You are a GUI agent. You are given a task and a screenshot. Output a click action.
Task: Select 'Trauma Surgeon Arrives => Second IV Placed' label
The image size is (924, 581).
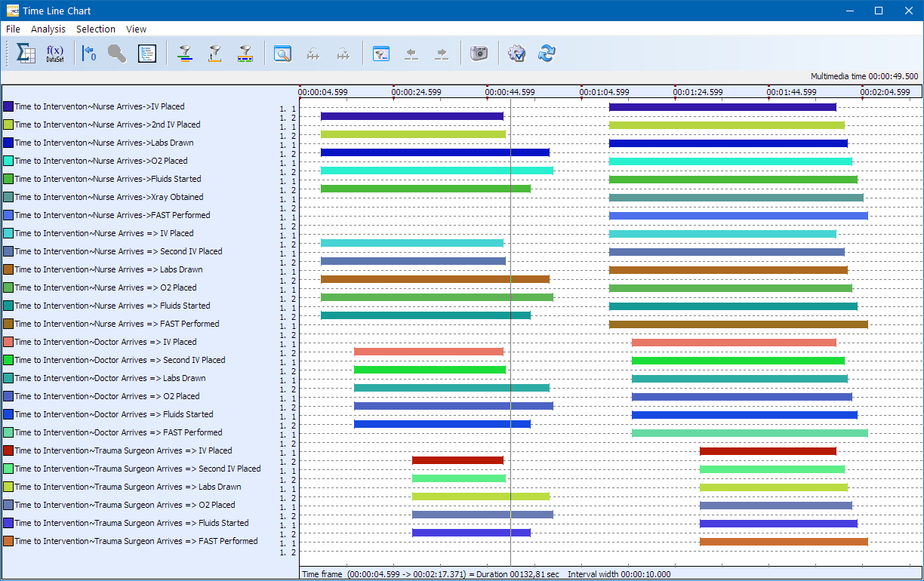(137, 469)
